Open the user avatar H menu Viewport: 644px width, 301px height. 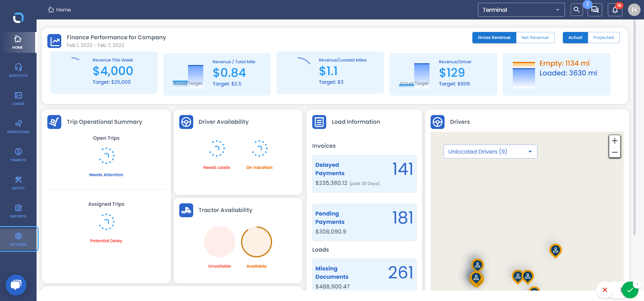634,10
